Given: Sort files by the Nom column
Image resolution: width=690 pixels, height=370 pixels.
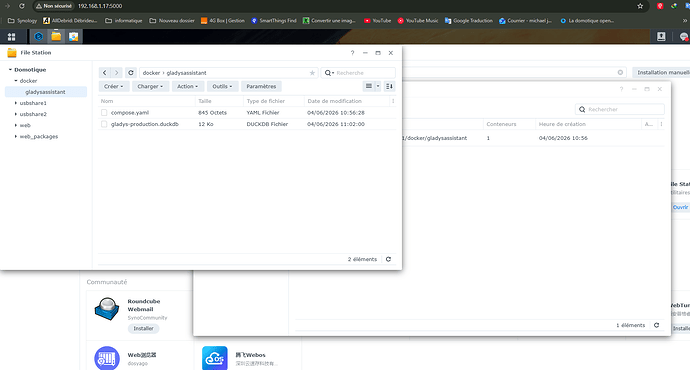Looking at the screenshot, I should (147, 101).
